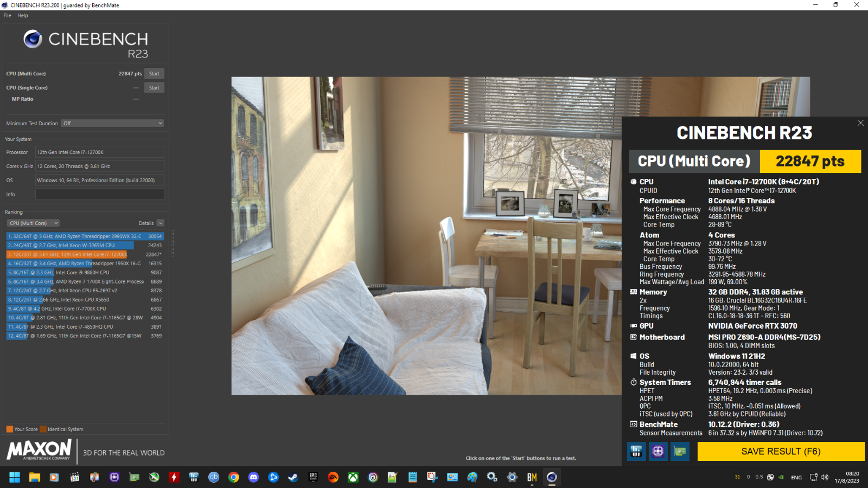Screen dimensions: 868x488
Task: Select the Core i7-7700K ranking row
Action: [x=85, y=309]
